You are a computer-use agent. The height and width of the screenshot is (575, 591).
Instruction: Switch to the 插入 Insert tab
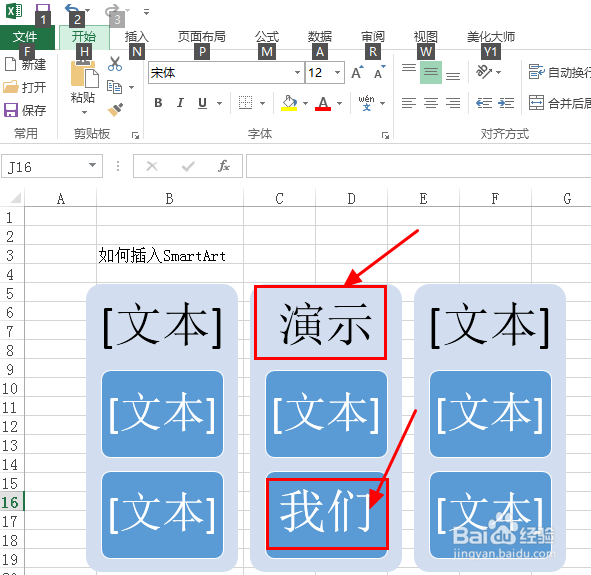tap(137, 37)
